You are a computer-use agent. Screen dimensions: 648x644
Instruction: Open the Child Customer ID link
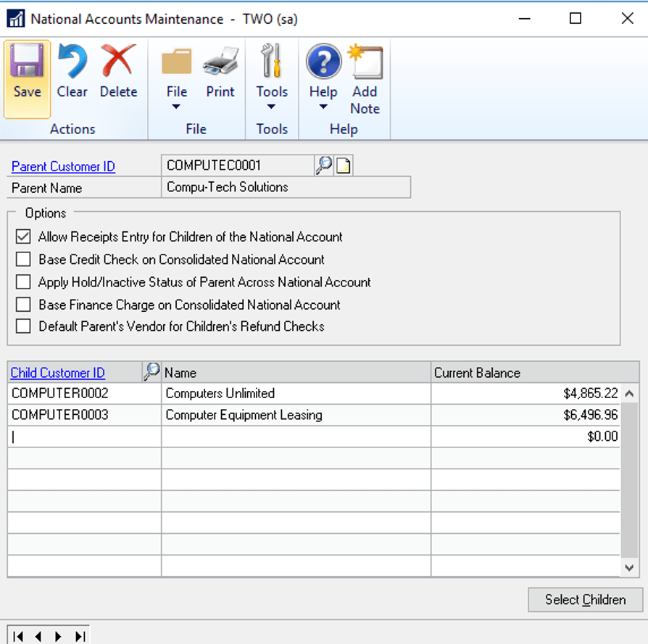point(57,373)
